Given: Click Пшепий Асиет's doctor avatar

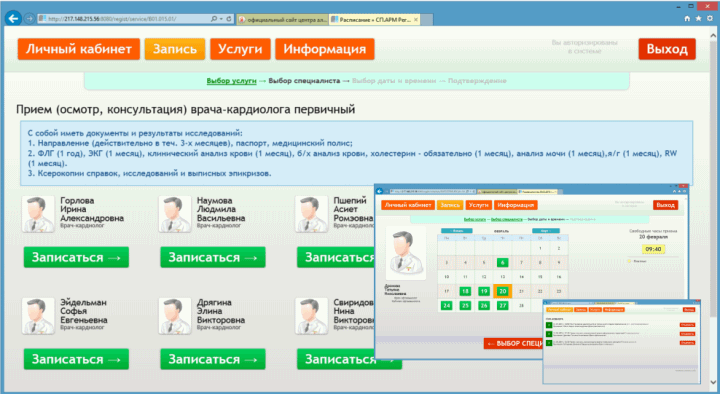Looking at the screenshot, I should [x=311, y=214].
